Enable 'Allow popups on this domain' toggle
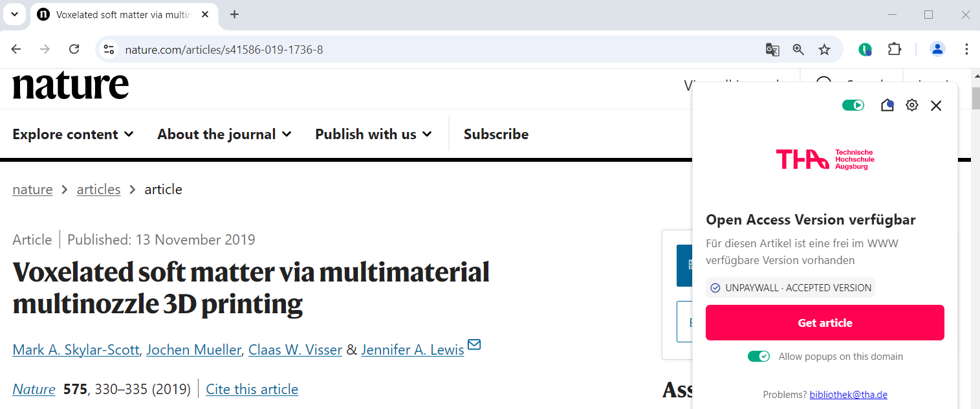 click(758, 356)
